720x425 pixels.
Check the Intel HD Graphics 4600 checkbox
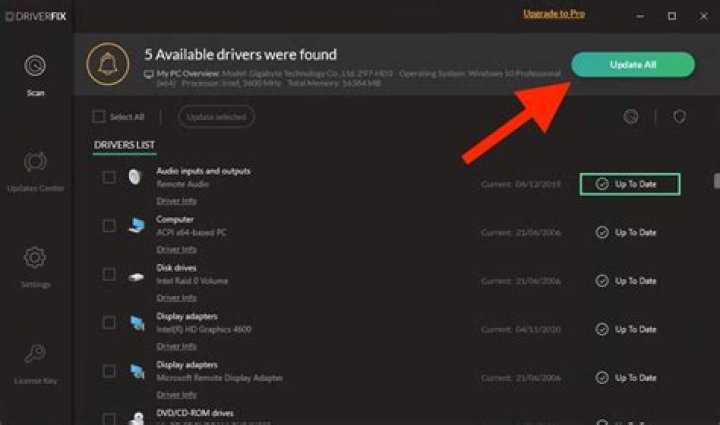(109, 323)
